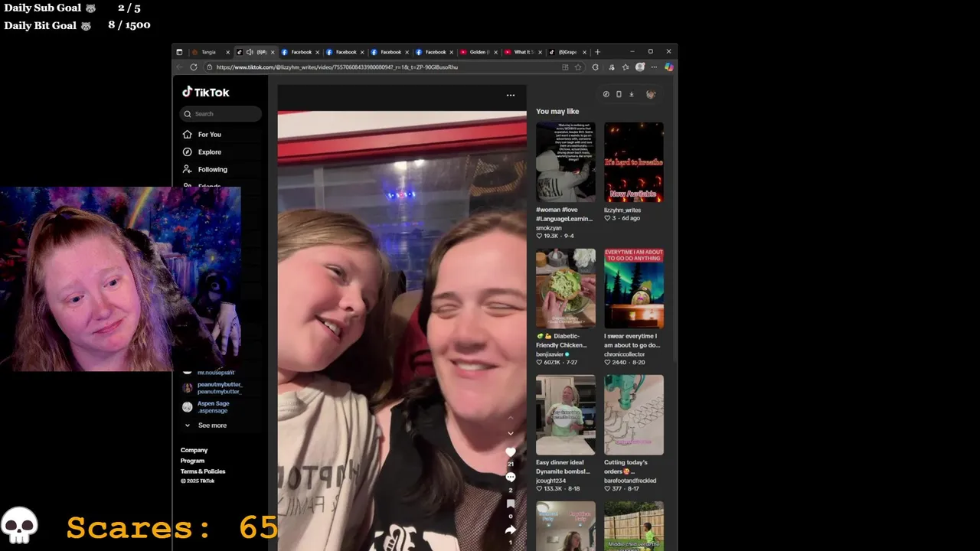Click the split screen icon in address bar

click(x=565, y=67)
